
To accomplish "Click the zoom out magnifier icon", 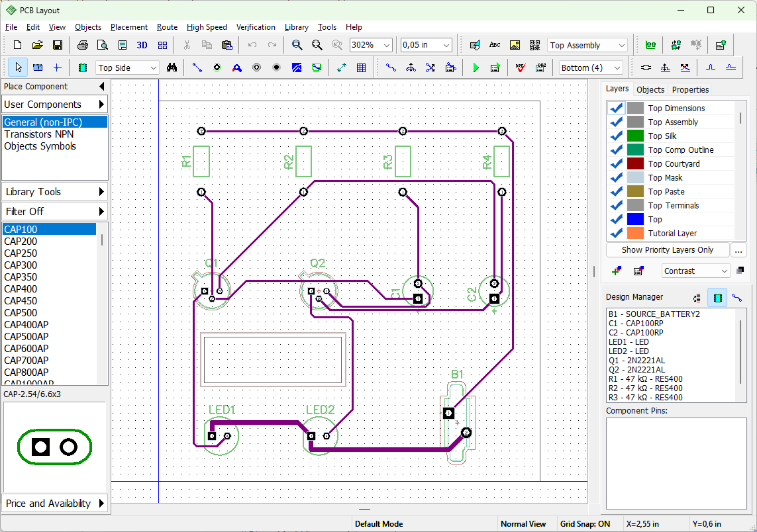I will (x=317, y=45).
